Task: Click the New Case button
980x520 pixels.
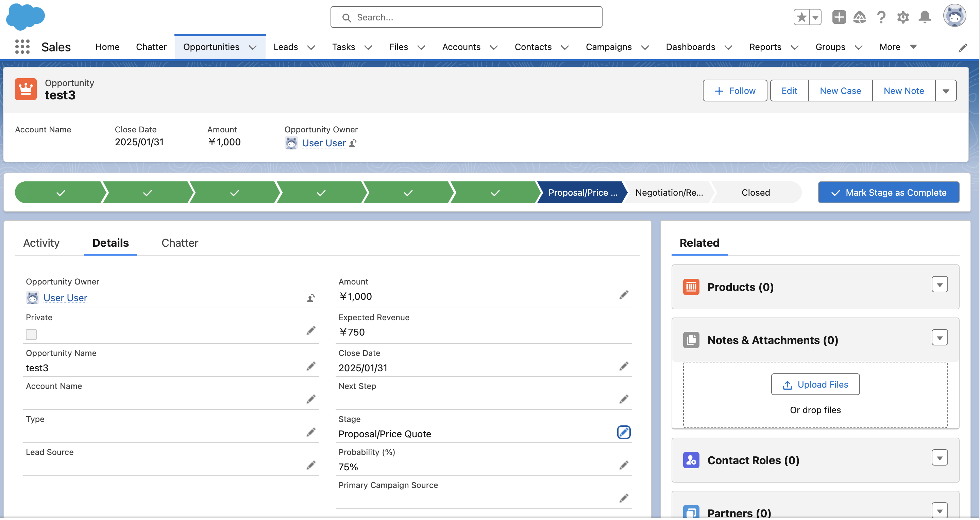Action: (840, 91)
